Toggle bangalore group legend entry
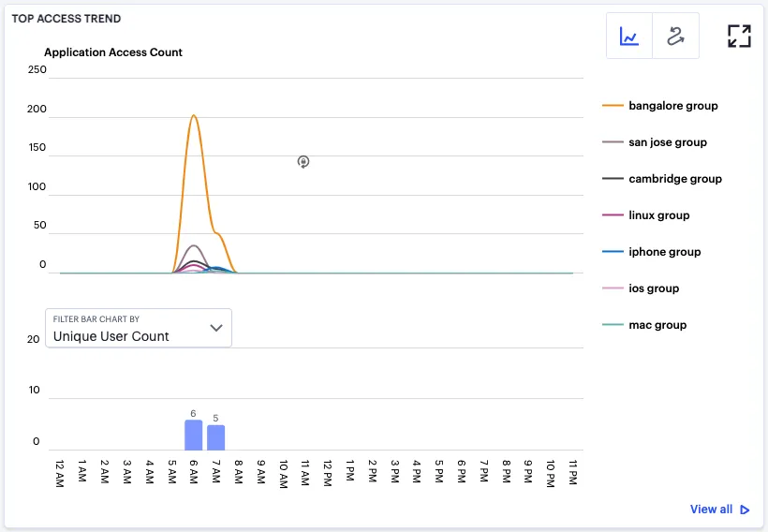The image size is (768, 532). 659,106
